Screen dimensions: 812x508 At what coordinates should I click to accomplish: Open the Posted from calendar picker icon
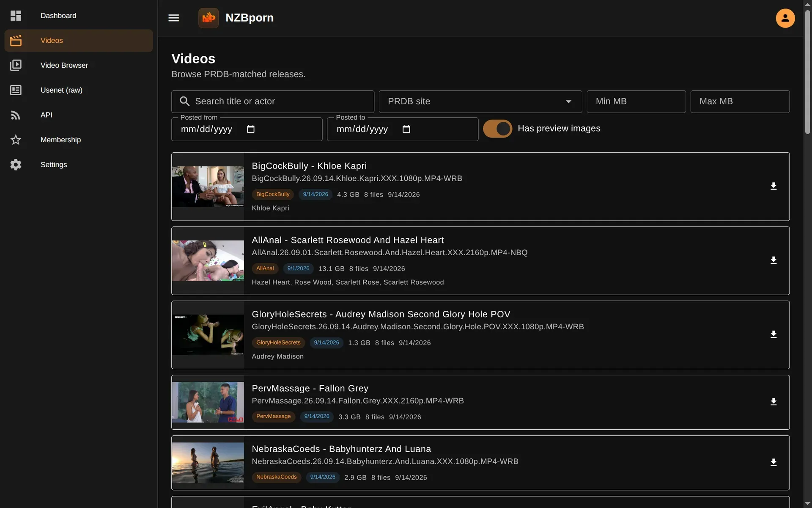point(251,129)
